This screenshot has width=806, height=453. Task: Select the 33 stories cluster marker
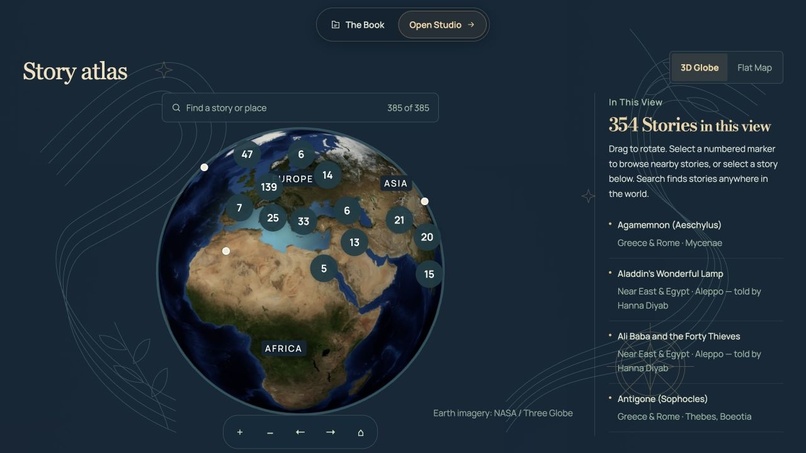coord(303,221)
